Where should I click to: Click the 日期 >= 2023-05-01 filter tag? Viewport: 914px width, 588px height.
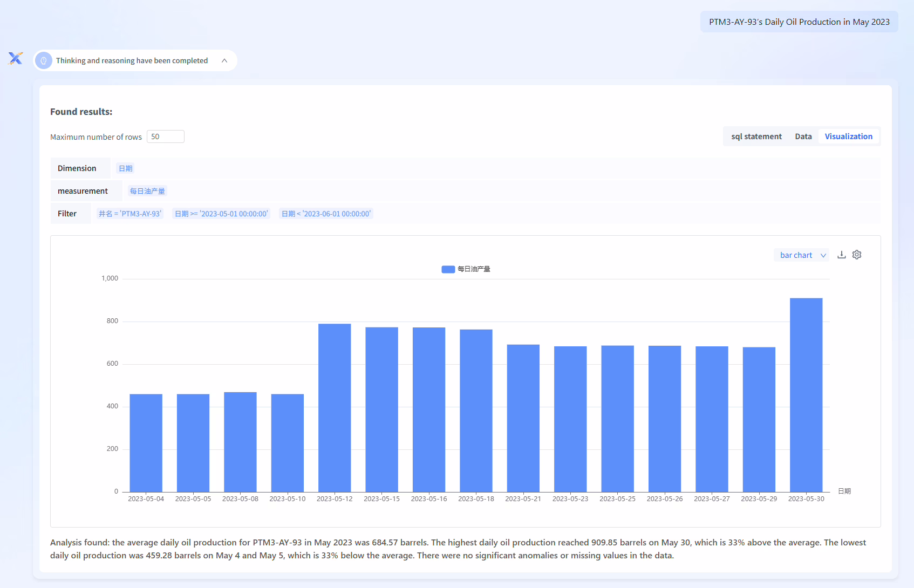click(221, 214)
